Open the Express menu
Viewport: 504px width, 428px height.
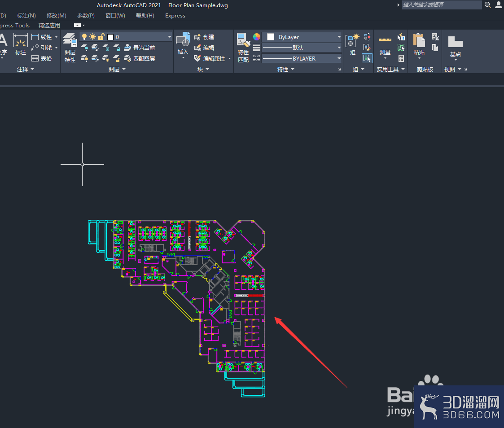[175, 15]
